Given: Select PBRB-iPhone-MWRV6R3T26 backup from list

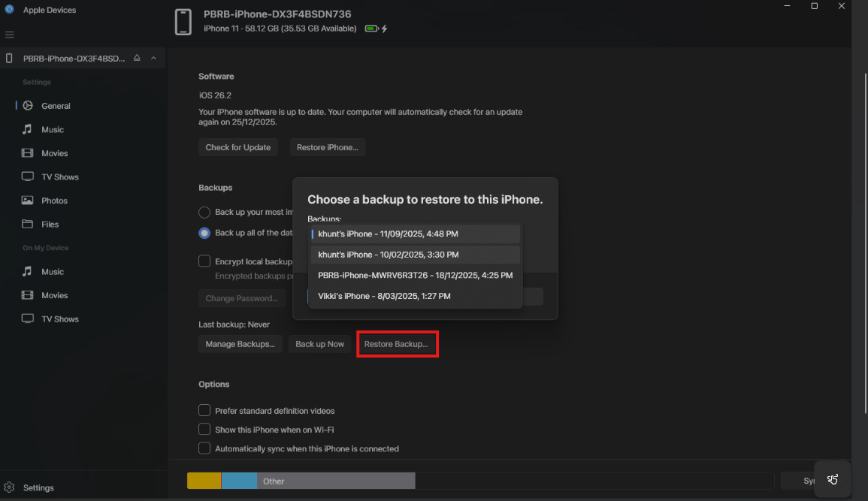Looking at the screenshot, I should 415,276.
